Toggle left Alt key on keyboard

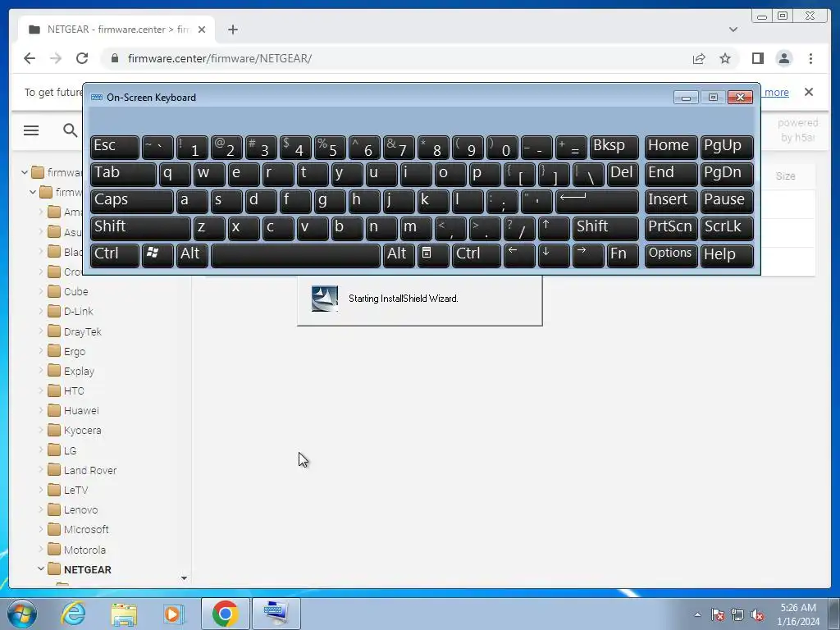coord(193,255)
